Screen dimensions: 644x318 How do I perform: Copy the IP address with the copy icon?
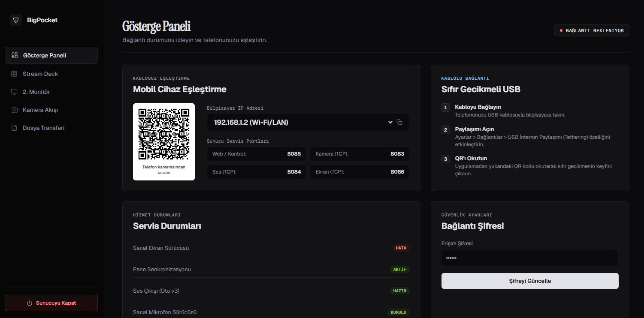tap(399, 122)
